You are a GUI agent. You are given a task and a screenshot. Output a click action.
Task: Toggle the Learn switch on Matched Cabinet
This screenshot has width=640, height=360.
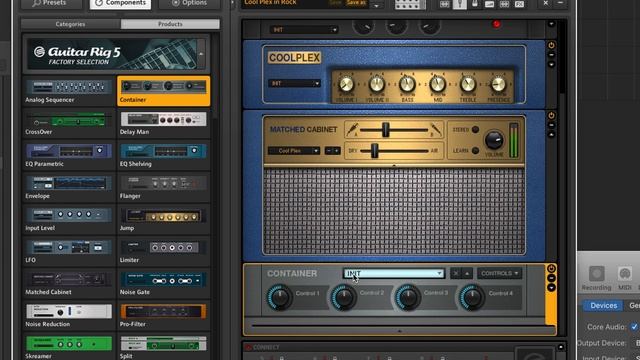coord(475,151)
